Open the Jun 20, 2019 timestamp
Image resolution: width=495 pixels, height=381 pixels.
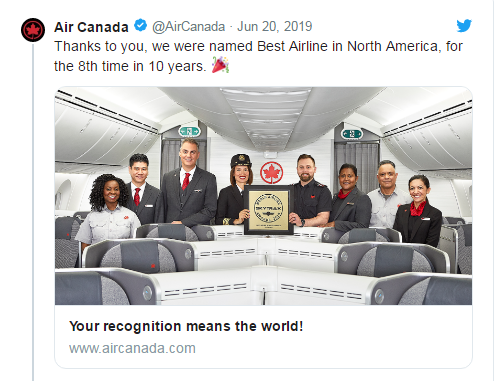pos(274,26)
